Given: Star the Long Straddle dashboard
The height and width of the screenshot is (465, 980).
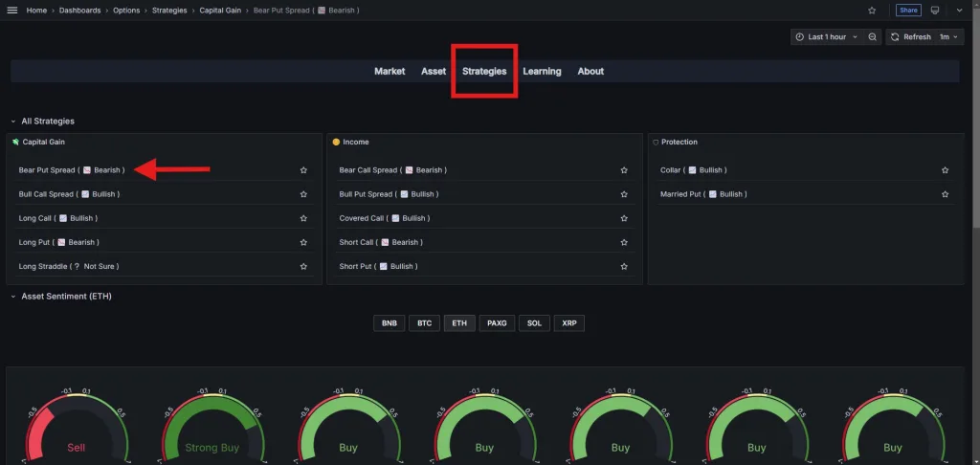Looking at the screenshot, I should click(x=303, y=266).
